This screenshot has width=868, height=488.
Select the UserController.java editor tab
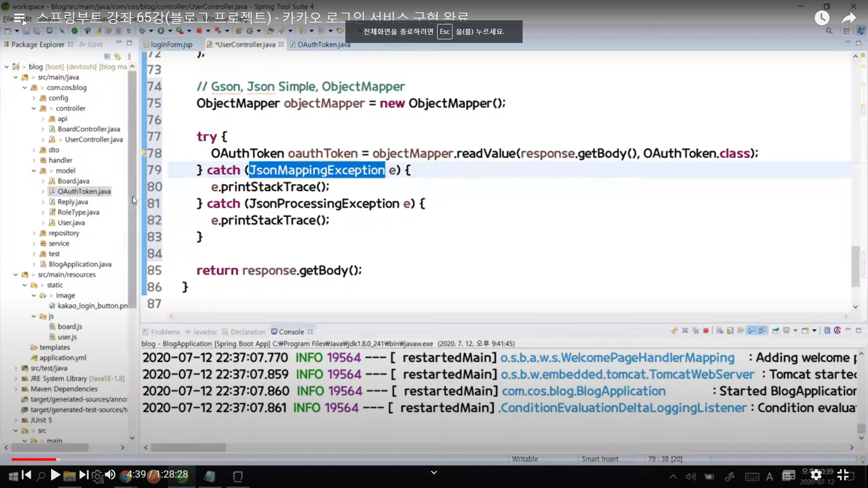(x=245, y=44)
